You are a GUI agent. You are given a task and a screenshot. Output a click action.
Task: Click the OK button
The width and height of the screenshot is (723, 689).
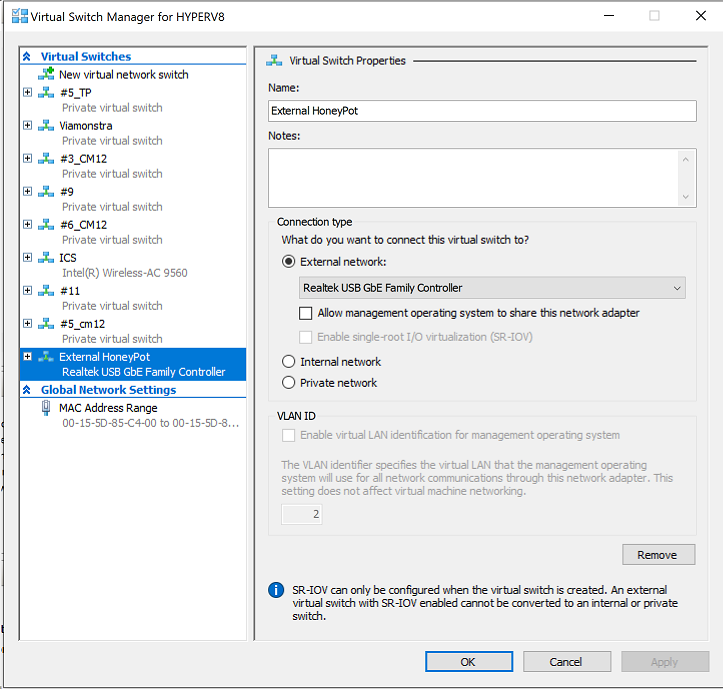468,662
